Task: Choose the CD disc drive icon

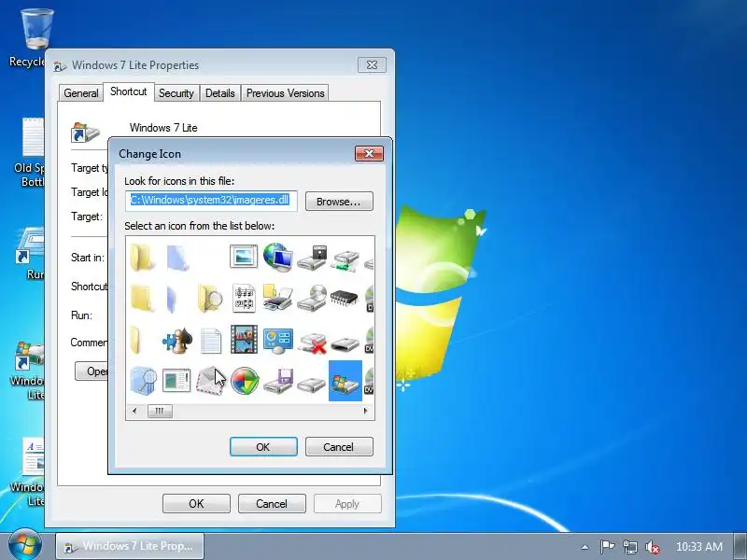Action: tap(312, 299)
